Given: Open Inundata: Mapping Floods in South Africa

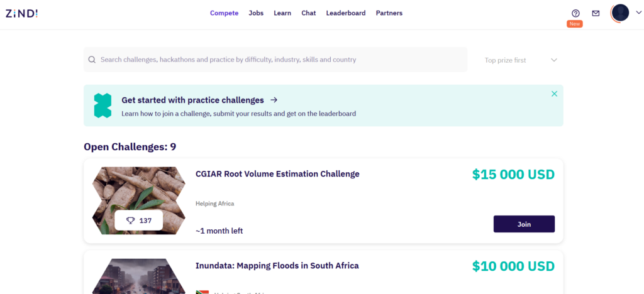Looking at the screenshot, I should [x=277, y=266].
